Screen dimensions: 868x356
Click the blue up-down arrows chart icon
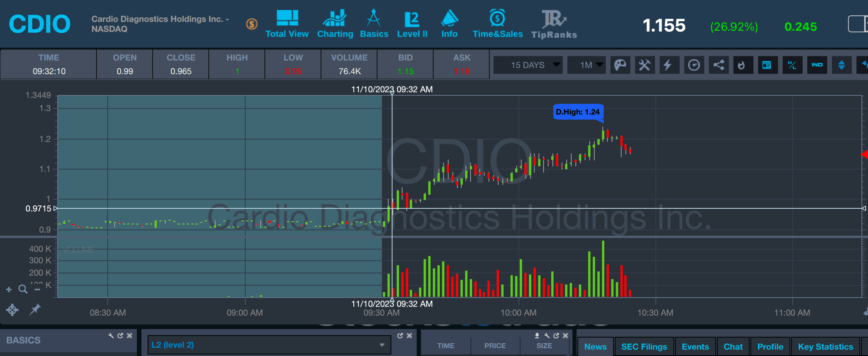click(841, 65)
